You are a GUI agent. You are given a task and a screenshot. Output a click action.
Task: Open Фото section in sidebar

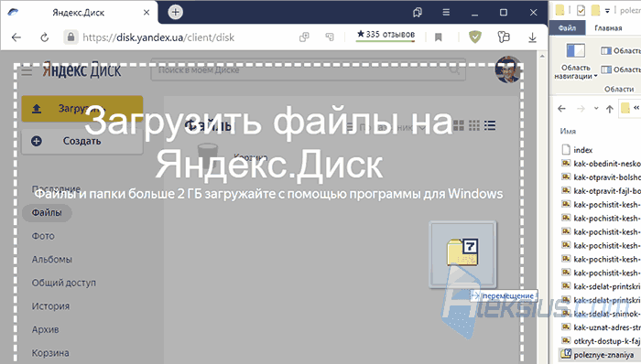(43, 236)
